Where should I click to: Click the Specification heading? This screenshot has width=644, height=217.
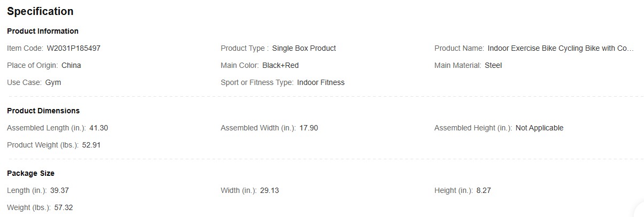point(40,11)
